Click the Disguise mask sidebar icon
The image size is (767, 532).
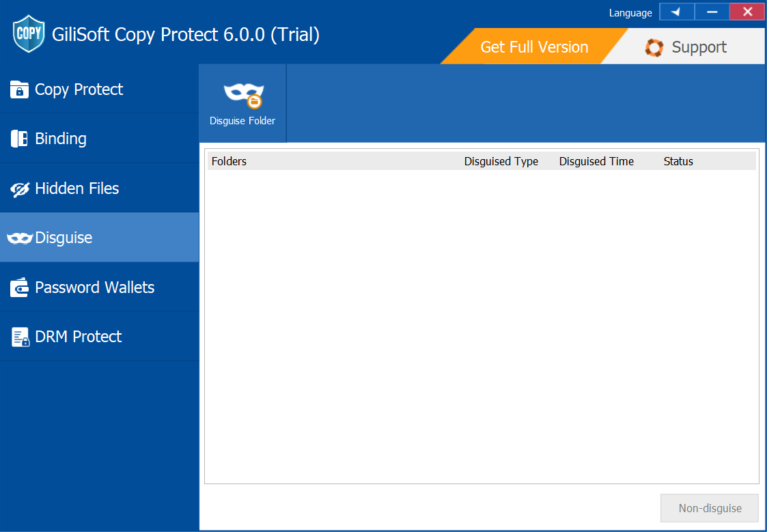pos(20,238)
